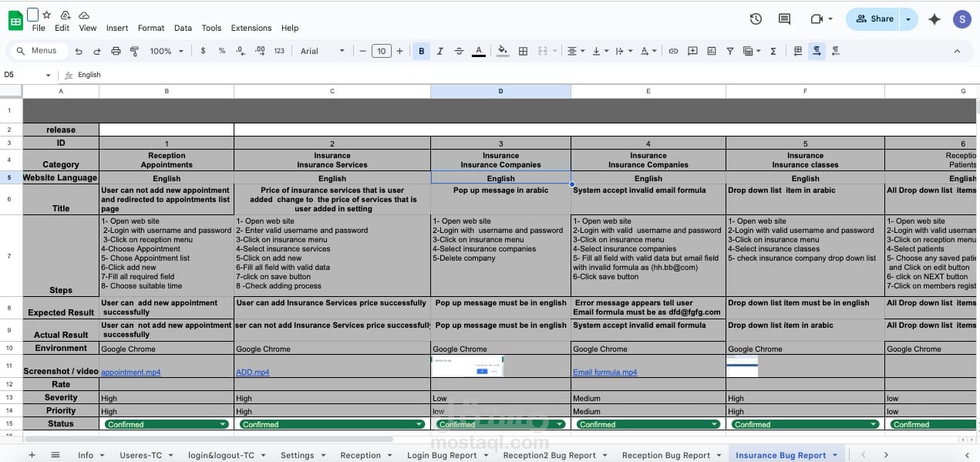Screen dimensions: 980x462
Task: Click the move to folder icon
Action: tap(65, 15)
